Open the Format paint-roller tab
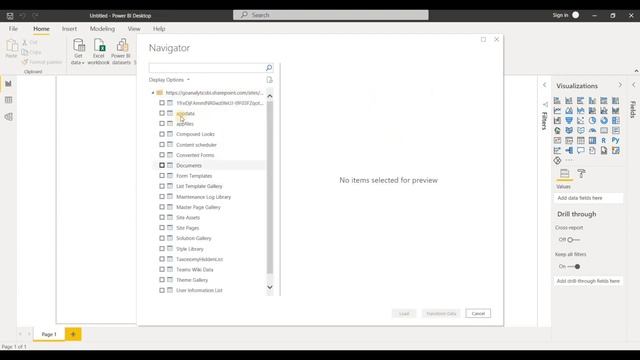Viewport: 640px width, 360px height. 581,173
